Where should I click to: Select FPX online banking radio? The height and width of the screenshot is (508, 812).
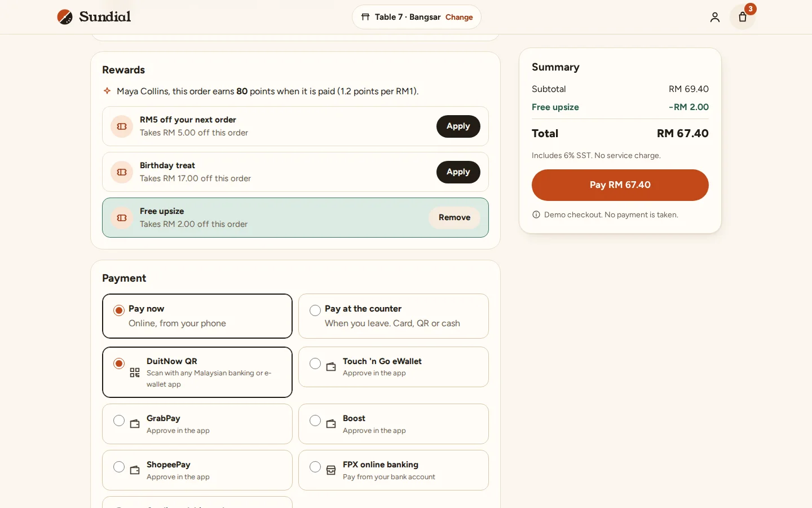[x=315, y=467]
